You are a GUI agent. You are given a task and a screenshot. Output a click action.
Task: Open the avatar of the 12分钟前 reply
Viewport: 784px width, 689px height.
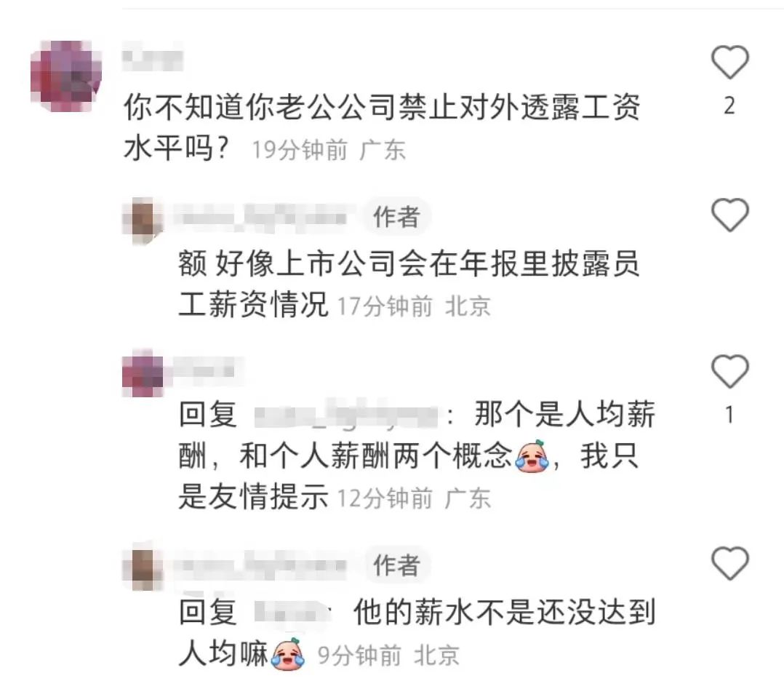pyautogui.click(x=143, y=373)
